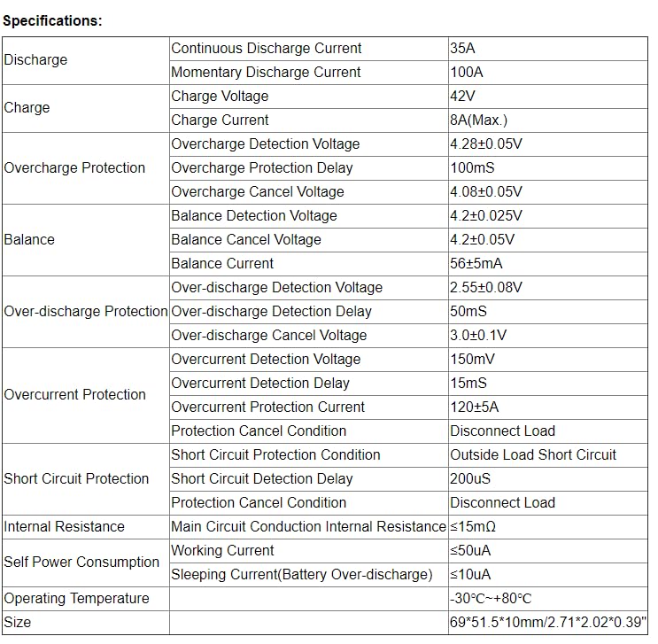Click the Continuous Discharge Current cell
658x644 pixels.
(x=267, y=49)
